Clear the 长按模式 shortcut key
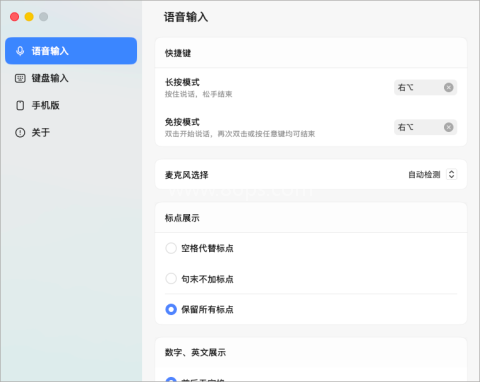 (x=449, y=87)
